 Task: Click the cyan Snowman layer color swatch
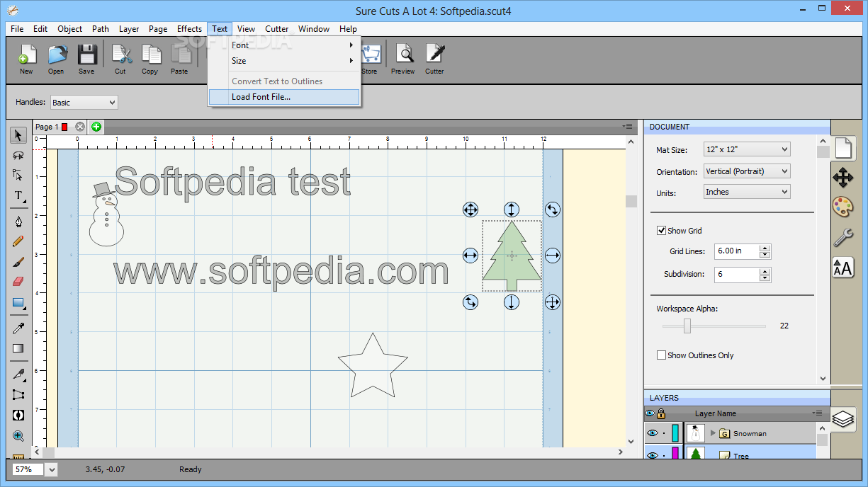click(675, 433)
